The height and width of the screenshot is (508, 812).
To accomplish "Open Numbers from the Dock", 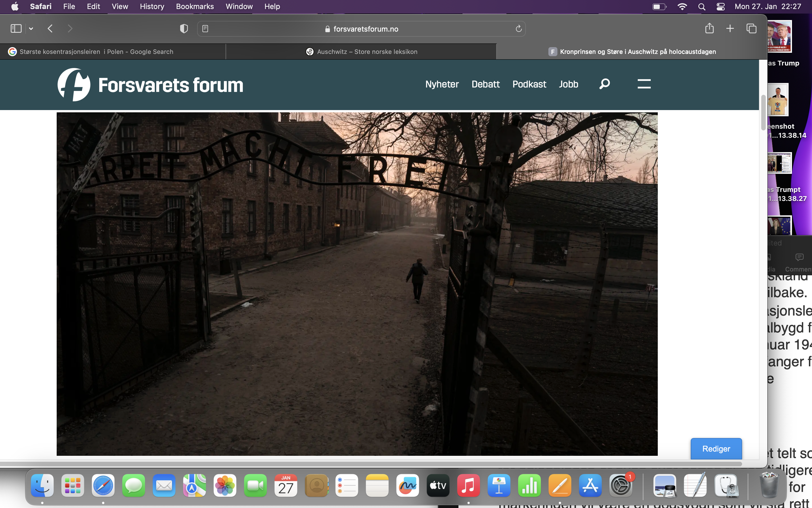I will [529, 485].
